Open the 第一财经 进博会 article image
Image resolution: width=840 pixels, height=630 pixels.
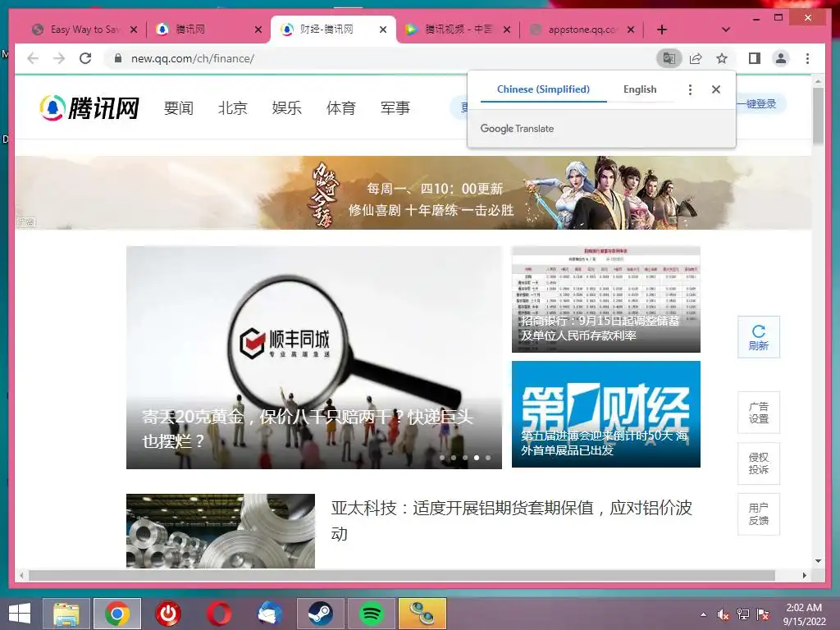point(606,414)
